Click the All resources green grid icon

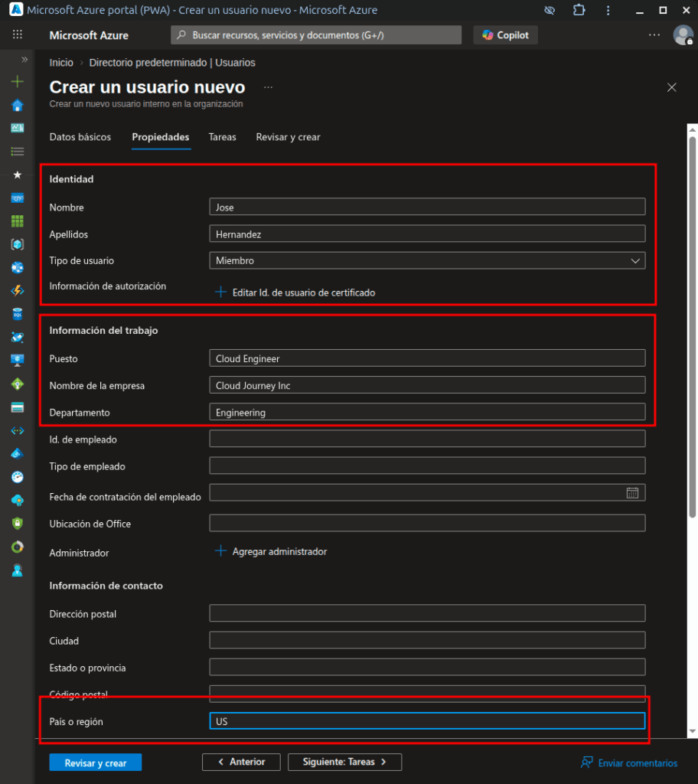tap(17, 221)
